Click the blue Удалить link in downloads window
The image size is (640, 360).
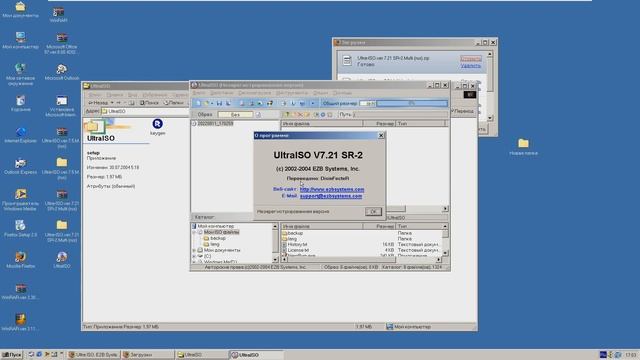471,65
